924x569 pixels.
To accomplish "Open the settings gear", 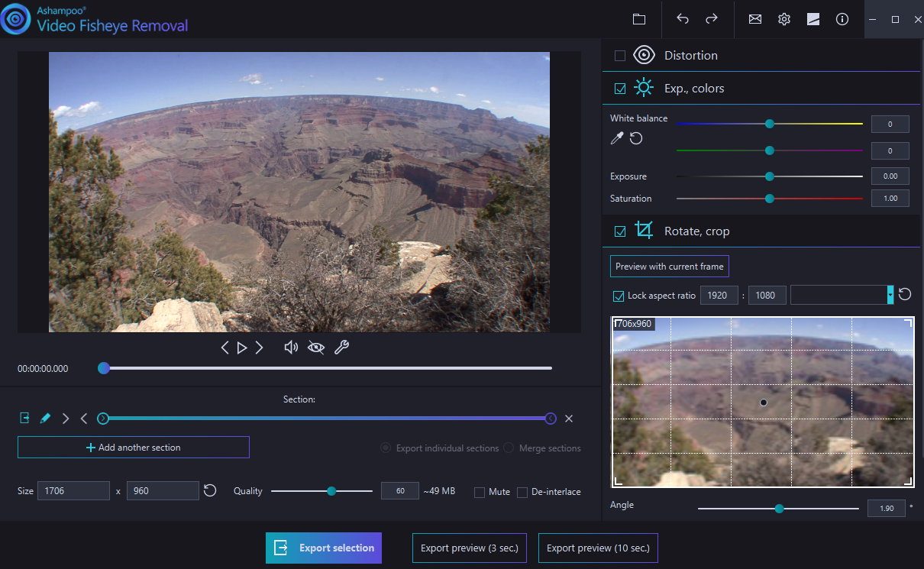I will click(x=784, y=19).
